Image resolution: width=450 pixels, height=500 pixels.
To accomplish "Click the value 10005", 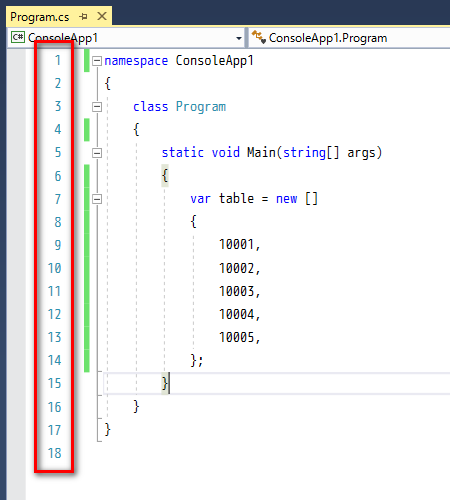I will [237, 337].
